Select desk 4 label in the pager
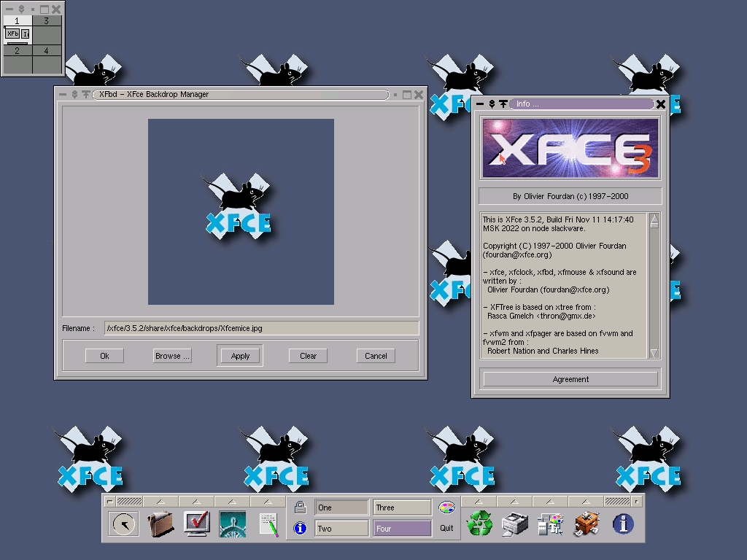The image size is (747, 560). [47, 50]
